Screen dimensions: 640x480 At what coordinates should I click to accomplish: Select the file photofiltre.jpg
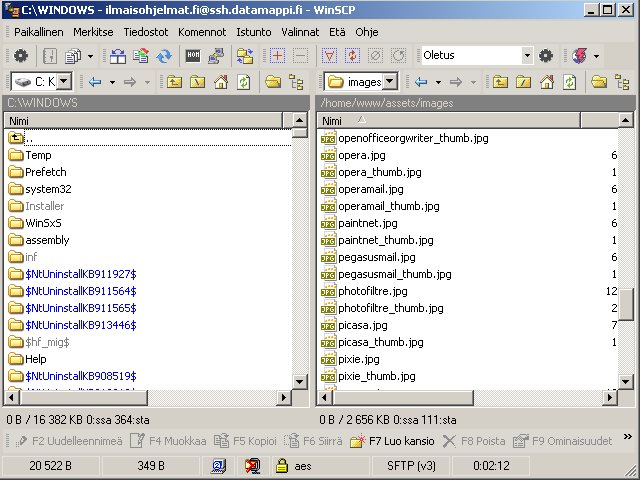tap(364, 291)
